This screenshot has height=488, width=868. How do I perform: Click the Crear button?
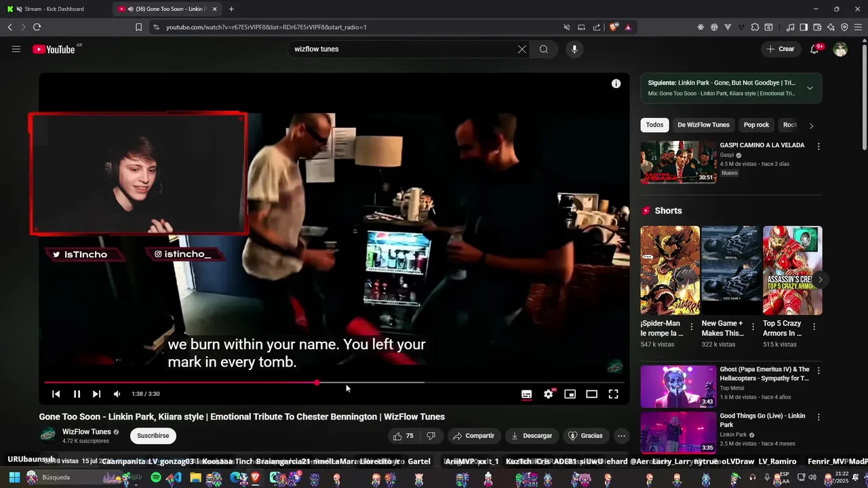pos(781,49)
